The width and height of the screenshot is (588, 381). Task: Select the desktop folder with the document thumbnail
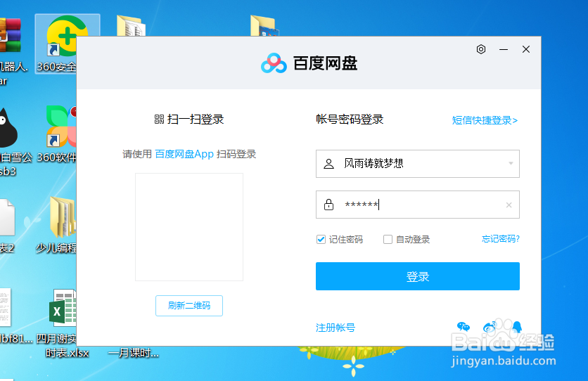pos(131,26)
